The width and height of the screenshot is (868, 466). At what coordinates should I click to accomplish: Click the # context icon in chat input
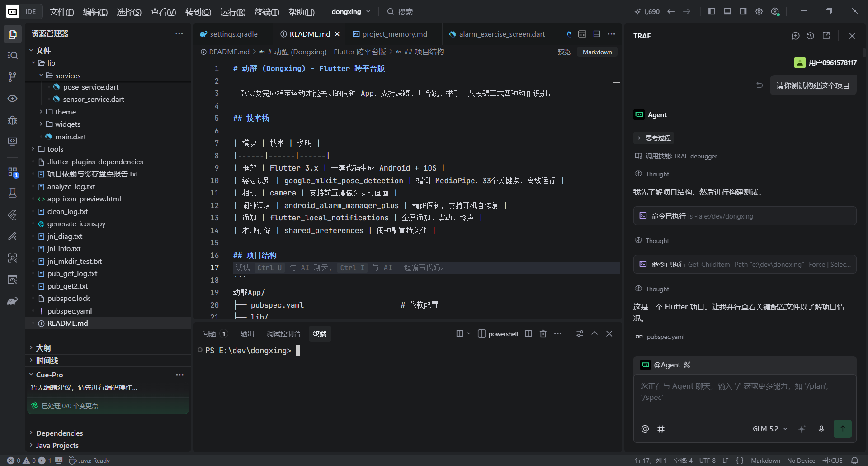661,429
